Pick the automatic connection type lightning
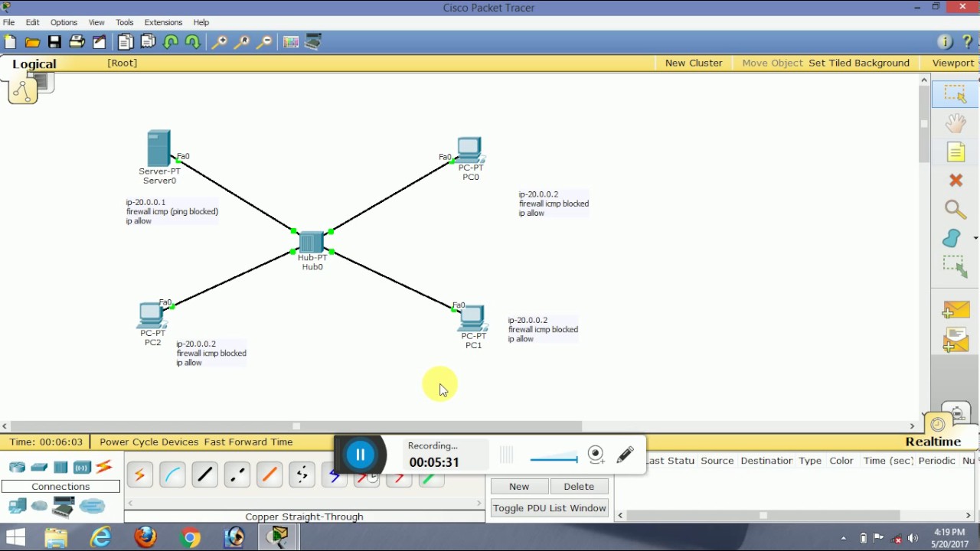980x551 pixels. (140, 475)
